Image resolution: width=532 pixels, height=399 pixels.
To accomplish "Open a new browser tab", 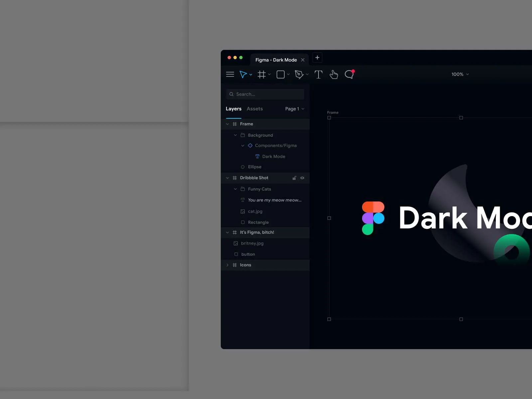I will click(x=317, y=58).
